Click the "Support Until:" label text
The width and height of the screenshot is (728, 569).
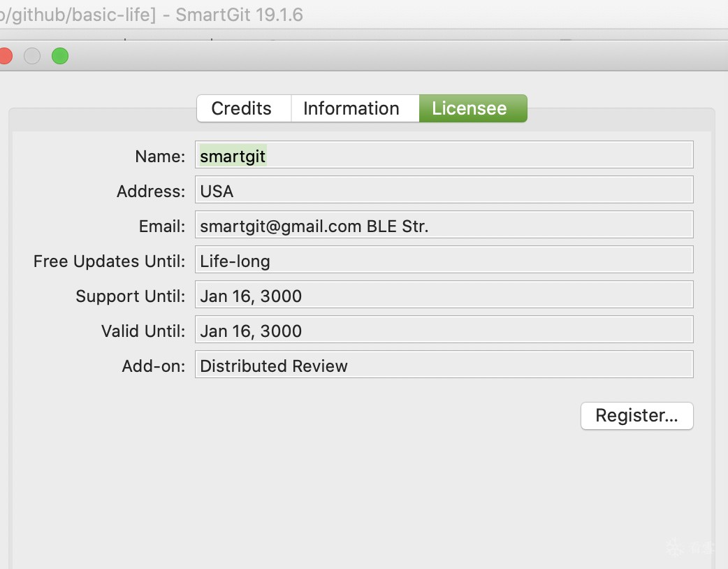130,296
